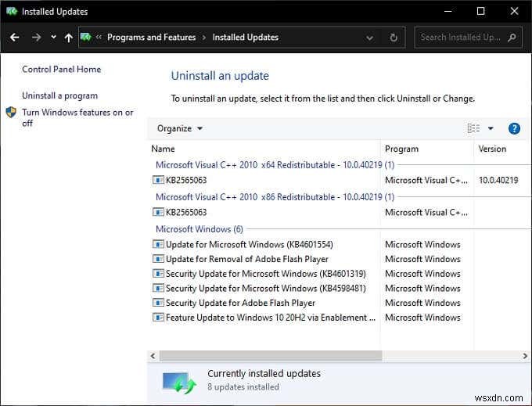Click the Search Installed Updates field
532x406 pixels.
click(x=468, y=38)
